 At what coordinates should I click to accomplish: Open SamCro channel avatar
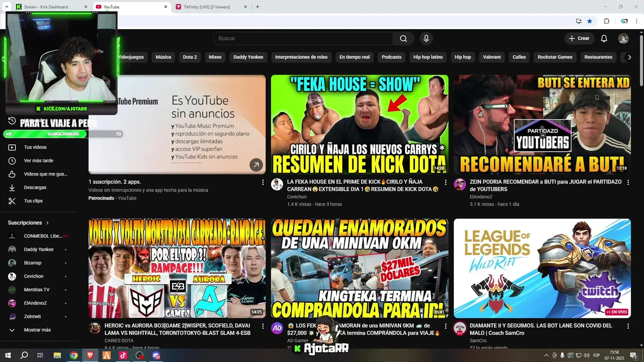point(460,328)
